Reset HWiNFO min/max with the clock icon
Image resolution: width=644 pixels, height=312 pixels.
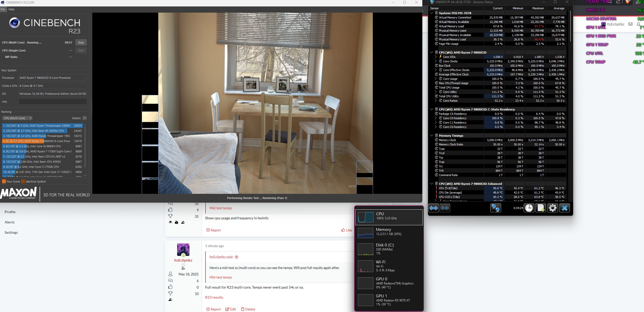[529, 208]
